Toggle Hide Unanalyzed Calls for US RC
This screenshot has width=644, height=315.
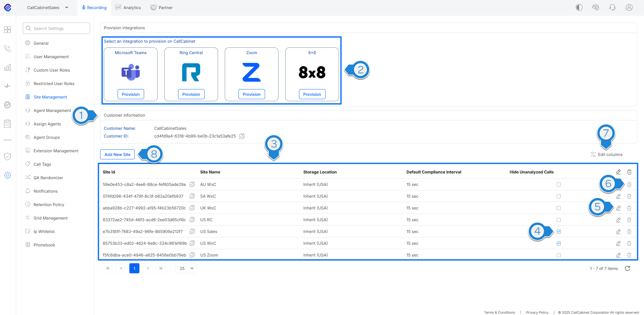559,220
